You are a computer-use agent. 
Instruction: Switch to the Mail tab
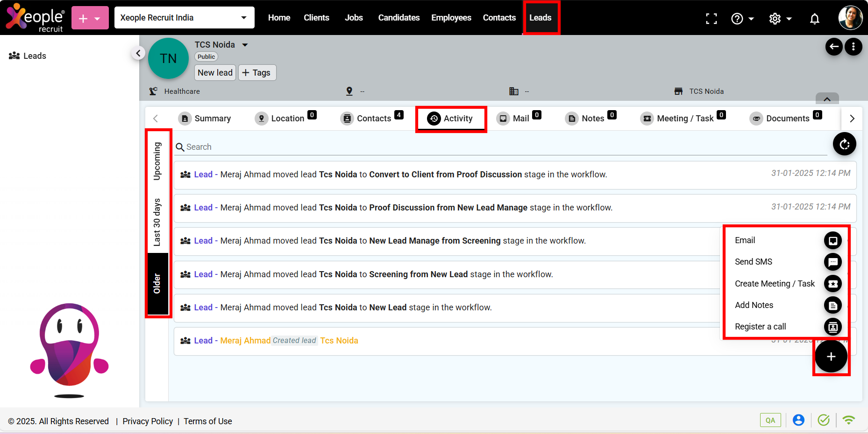(519, 119)
